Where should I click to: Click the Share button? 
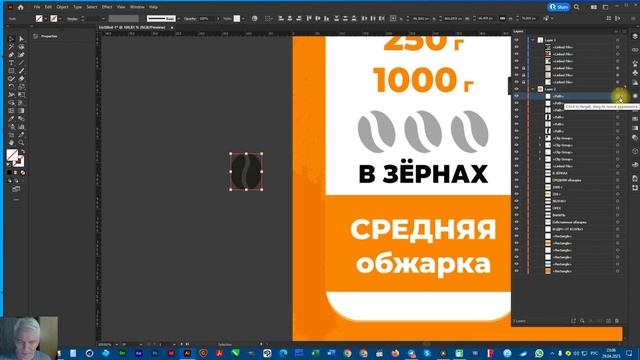point(559,7)
